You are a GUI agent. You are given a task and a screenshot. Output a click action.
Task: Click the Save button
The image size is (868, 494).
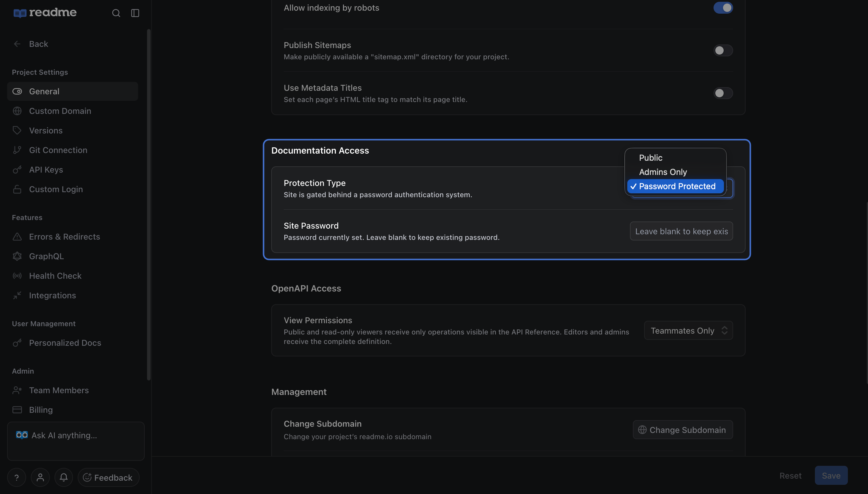[831, 476]
